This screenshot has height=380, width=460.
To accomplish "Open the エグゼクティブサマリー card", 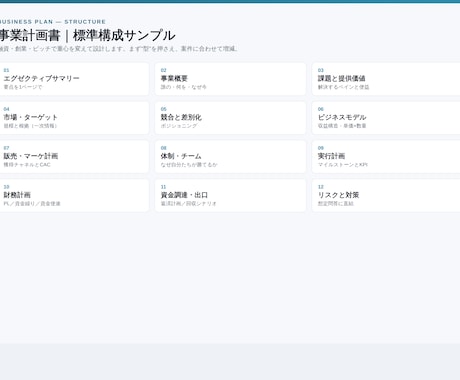I will point(73,79).
